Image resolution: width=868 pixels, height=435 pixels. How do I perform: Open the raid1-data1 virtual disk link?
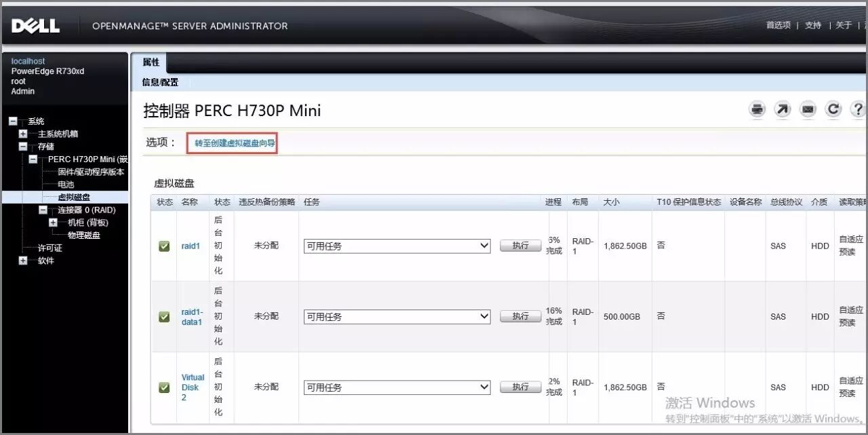click(192, 317)
